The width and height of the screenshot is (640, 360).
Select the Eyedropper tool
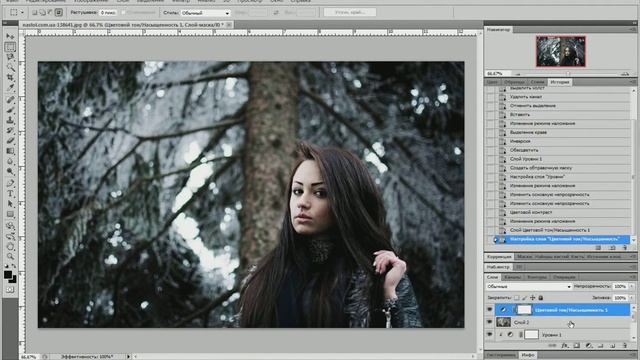[x=10, y=88]
